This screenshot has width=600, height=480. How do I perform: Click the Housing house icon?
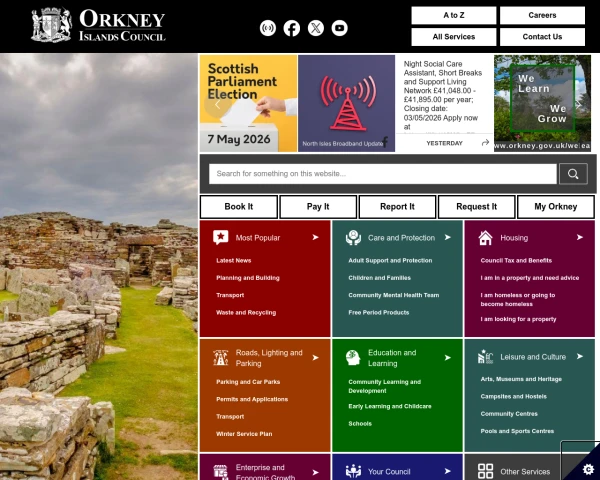(x=485, y=238)
